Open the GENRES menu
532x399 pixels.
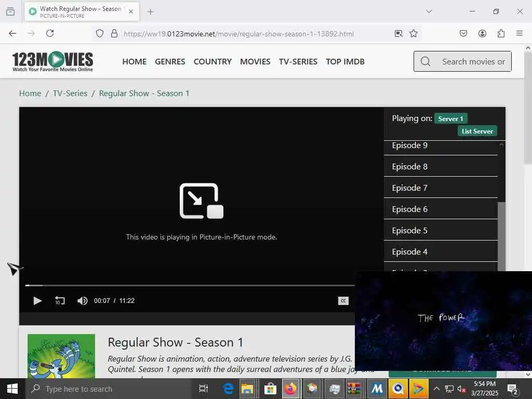pyautogui.click(x=170, y=62)
